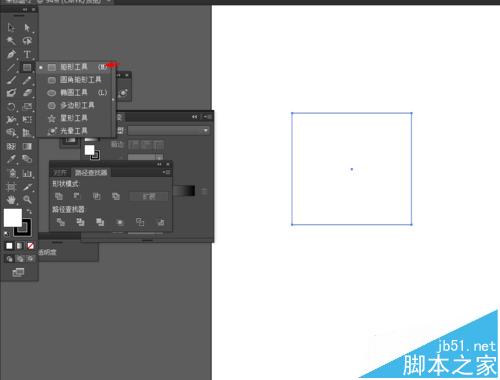Choose 圆角矩形工具 from the flyout
This screenshot has width=500, height=380.
pos(75,80)
